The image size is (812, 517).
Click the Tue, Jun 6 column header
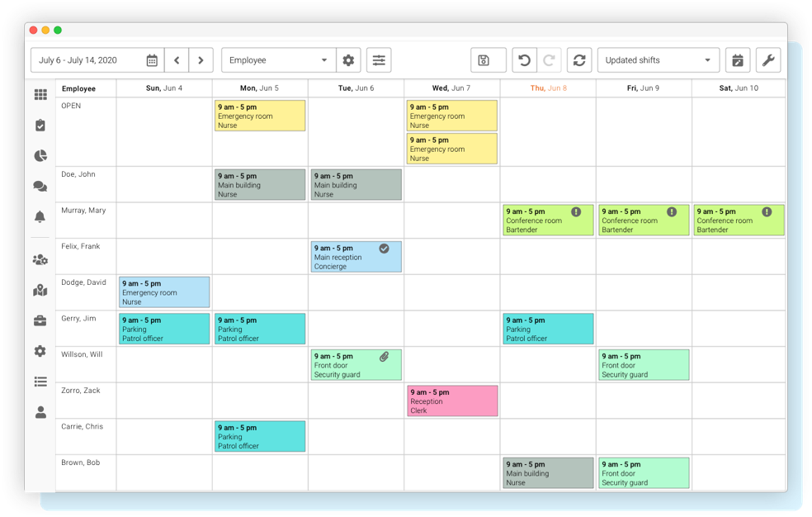click(x=356, y=88)
